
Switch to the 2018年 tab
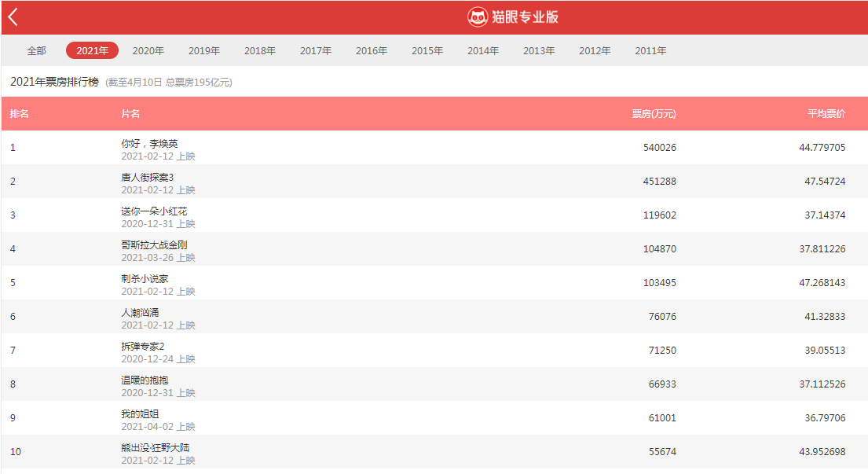[x=260, y=50]
